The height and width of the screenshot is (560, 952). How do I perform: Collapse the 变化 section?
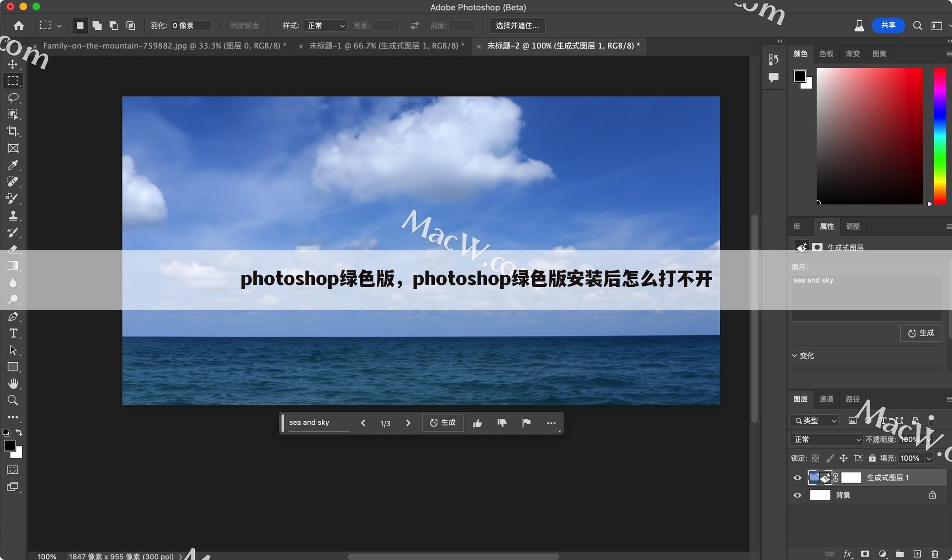(x=794, y=355)
